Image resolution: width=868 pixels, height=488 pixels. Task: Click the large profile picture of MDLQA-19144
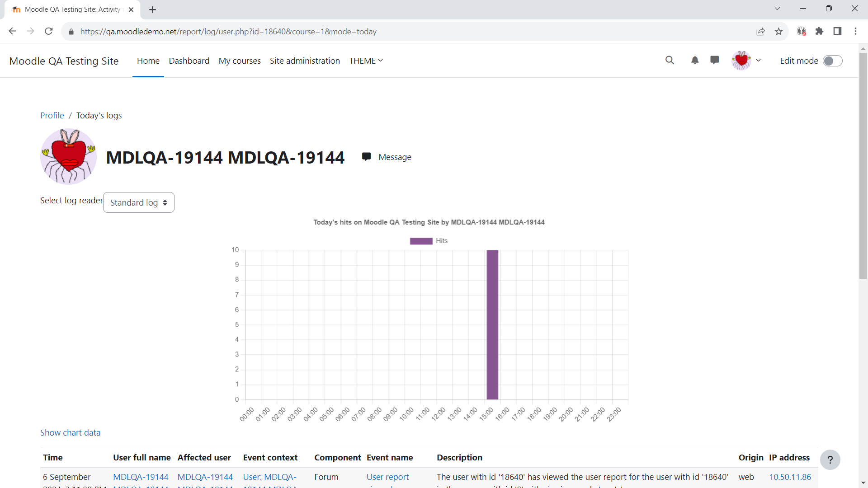tap(68, 156)
